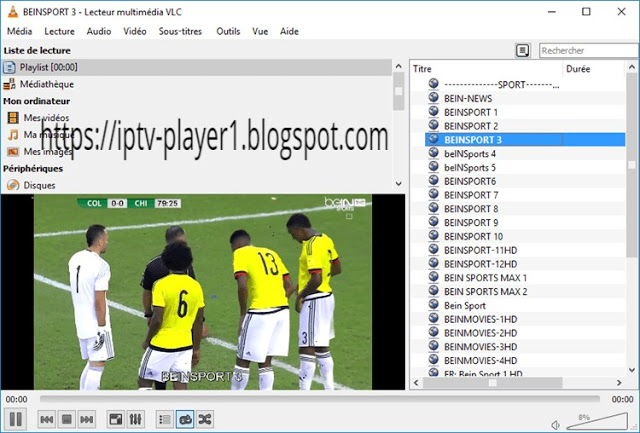Toggle random shuffle playback
Image resolution: width=640 pixels, height=433 pixels.
pyautogui.click(x=205, y=419)
